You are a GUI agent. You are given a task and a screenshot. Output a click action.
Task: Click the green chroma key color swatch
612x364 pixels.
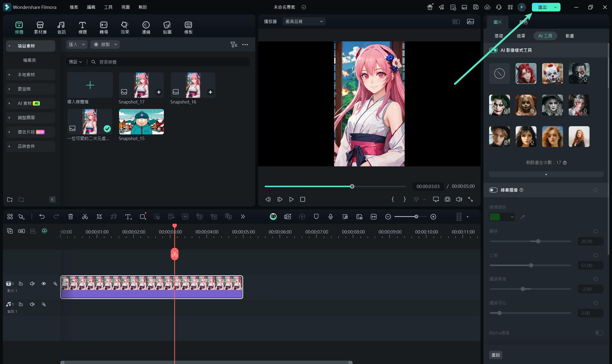tap(495, 217)
